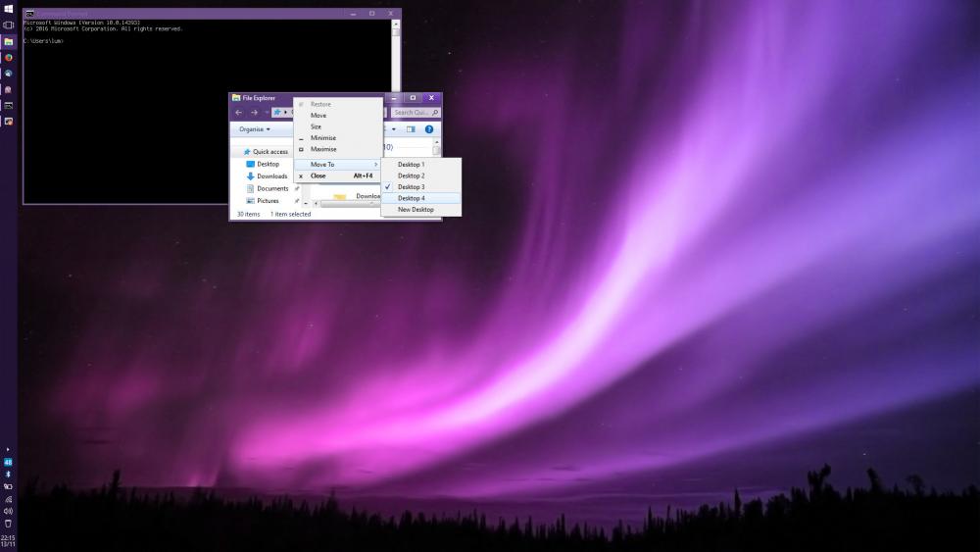Show hidden system tray icons

click(8, 449)
